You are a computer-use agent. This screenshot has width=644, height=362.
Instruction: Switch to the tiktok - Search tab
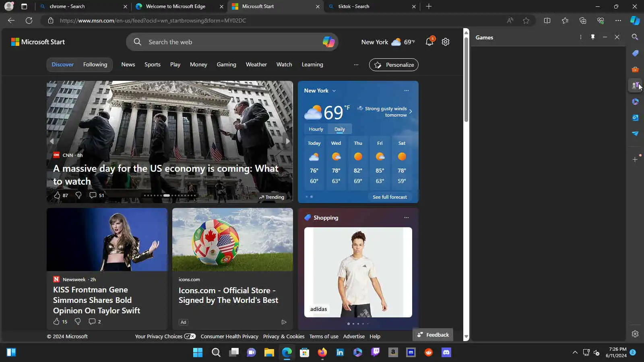coord(372,6)
